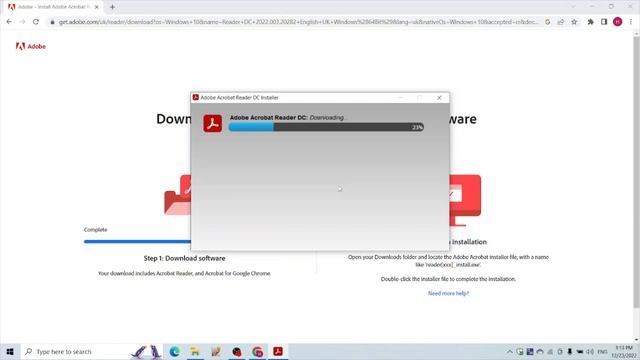
Task: Click the taskbar search box
Action: 92,351
